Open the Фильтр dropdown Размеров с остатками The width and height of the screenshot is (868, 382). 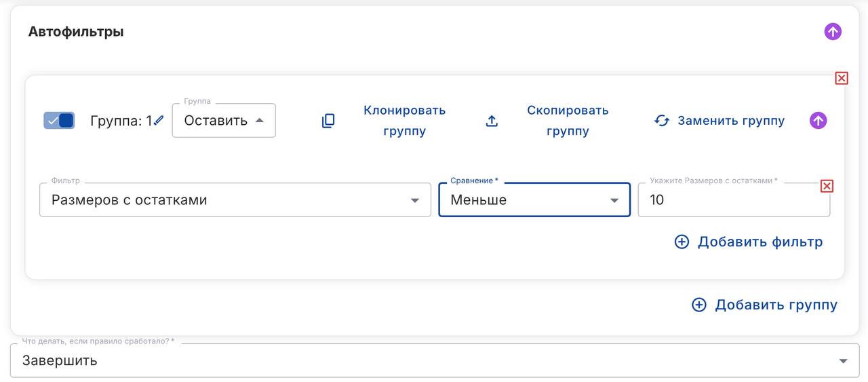235,200
